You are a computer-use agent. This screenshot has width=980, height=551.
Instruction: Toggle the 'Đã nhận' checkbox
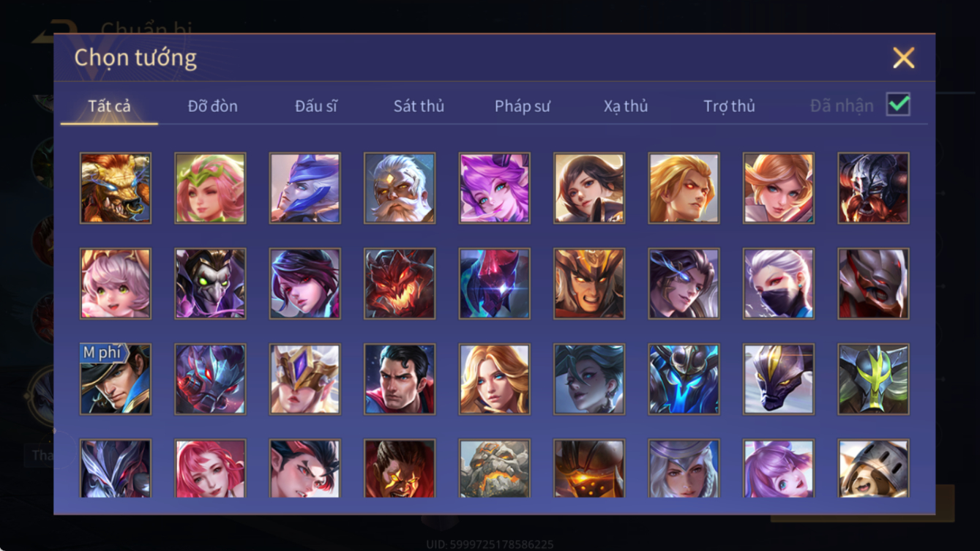coord(898,105)
